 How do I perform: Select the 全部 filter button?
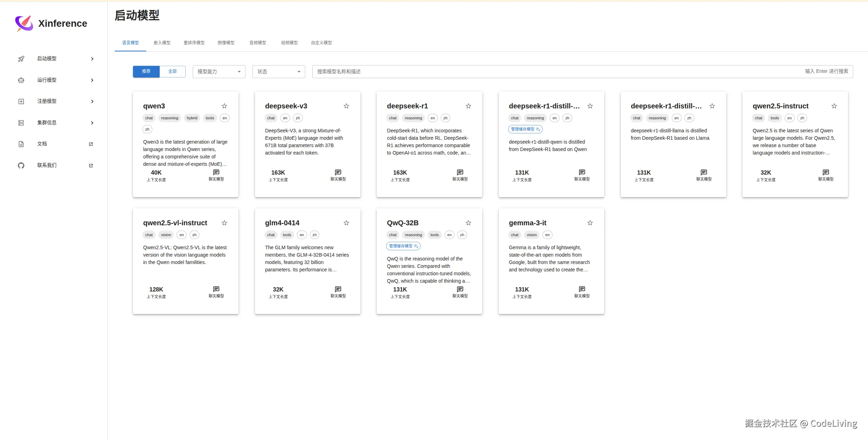coord(172,71)
